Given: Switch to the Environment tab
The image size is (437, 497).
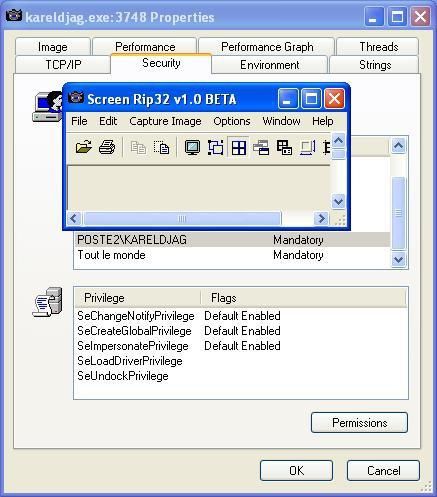Looking at the screenshot, I should (x=269, y=65).
